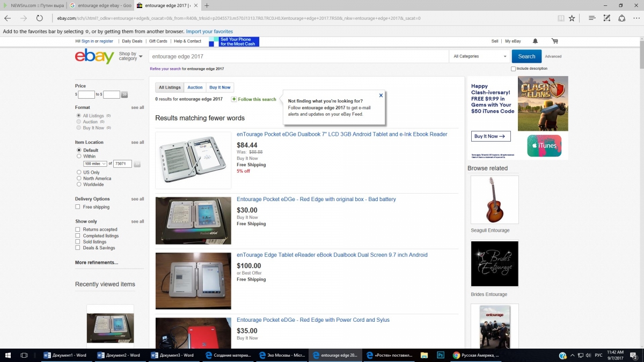Go to the eBay home logo
This screenshot has height=362, width=644.
tap(94, 56)
